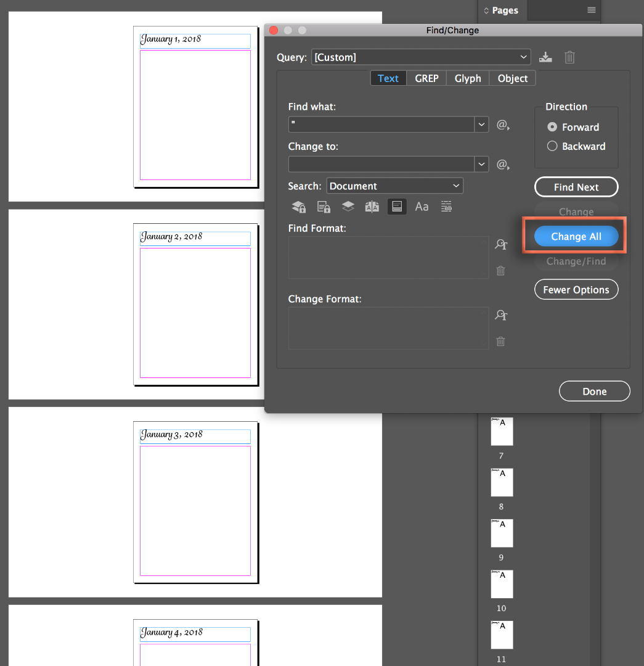Viewport: 644px width, 666px height.
Task: Click the Save Query icon
Action: point(545,57)
